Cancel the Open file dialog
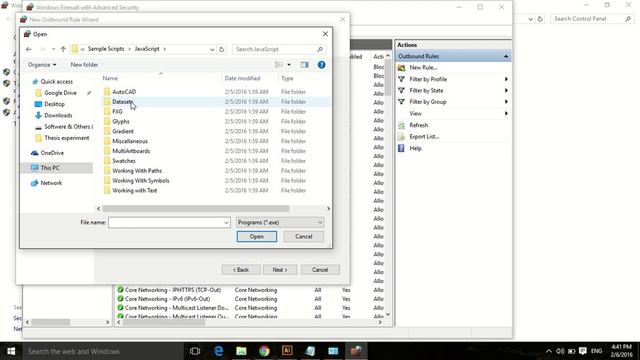This screenshot has height=360, width=640. point(303,236)
